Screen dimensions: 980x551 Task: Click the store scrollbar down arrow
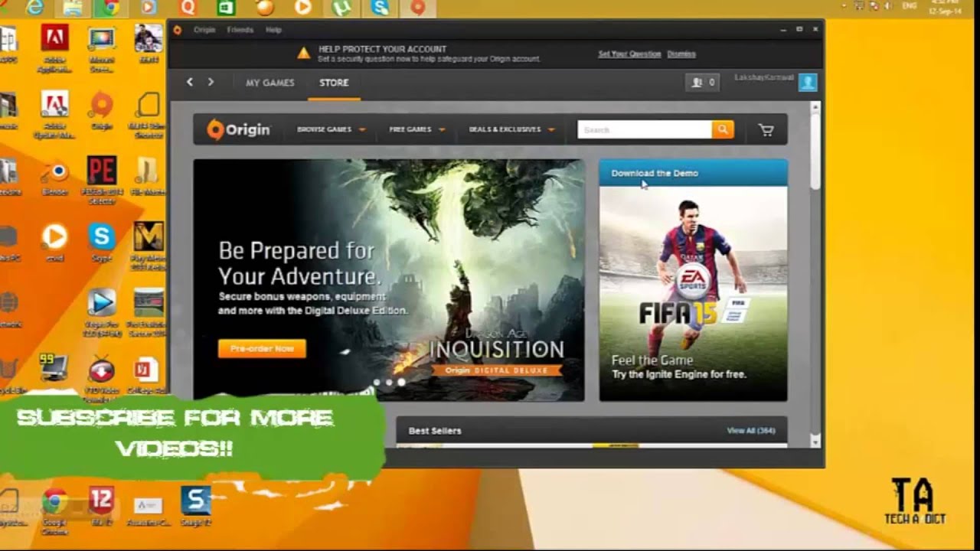815,442
